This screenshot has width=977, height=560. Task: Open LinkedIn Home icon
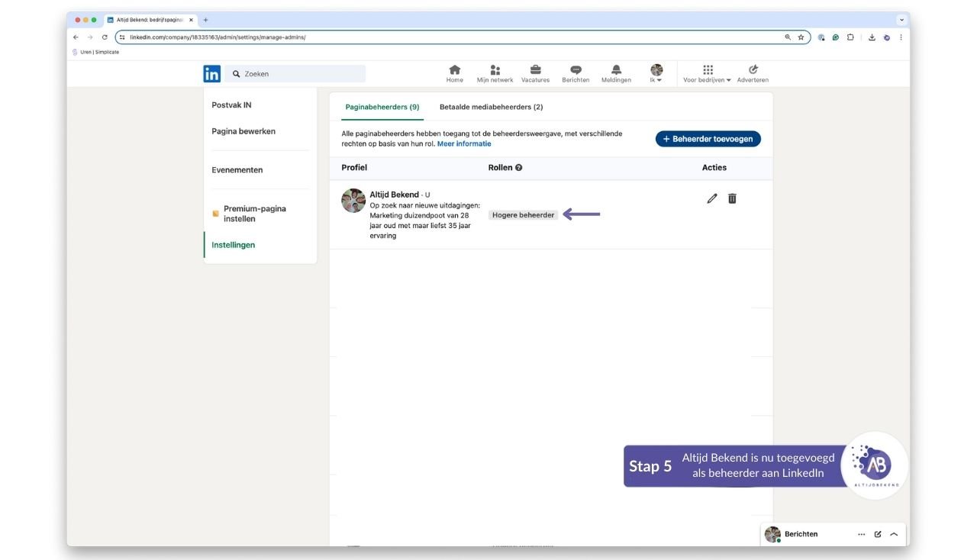[x=454, y=70]
